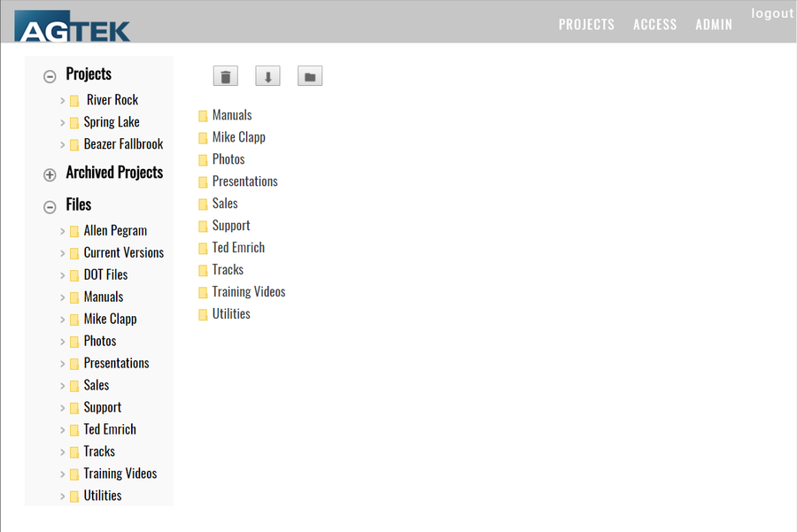
Task: Open the ACCESS menu
Action: [x=655, y=24]
